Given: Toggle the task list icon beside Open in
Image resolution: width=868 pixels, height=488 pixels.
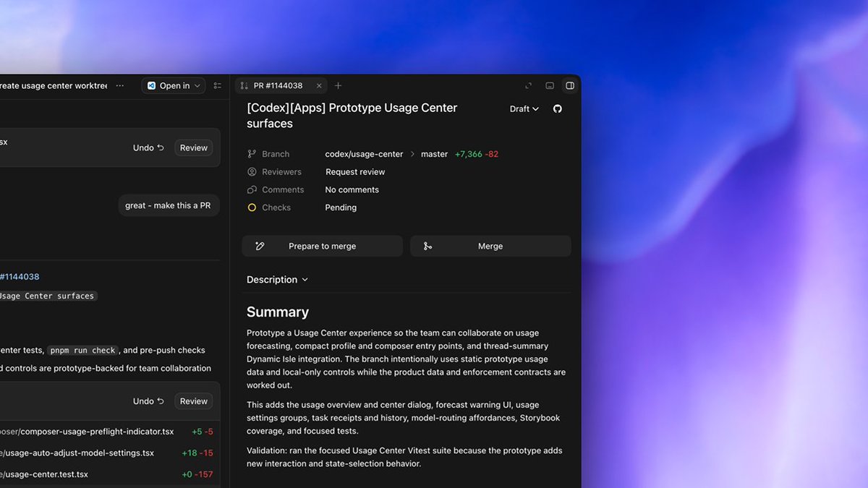Looking at the screenshot, I should point(217,85).
